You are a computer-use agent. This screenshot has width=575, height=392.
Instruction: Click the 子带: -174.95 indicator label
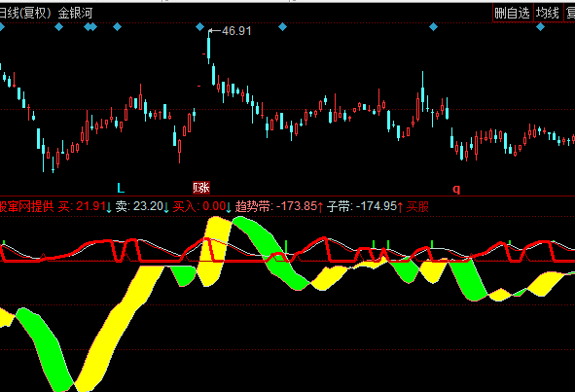pos(362,206)
